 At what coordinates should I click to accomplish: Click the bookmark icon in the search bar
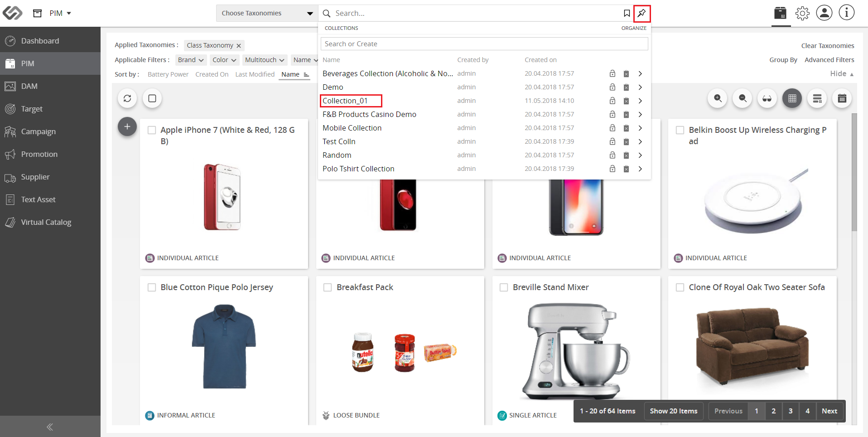coord(627,14)
